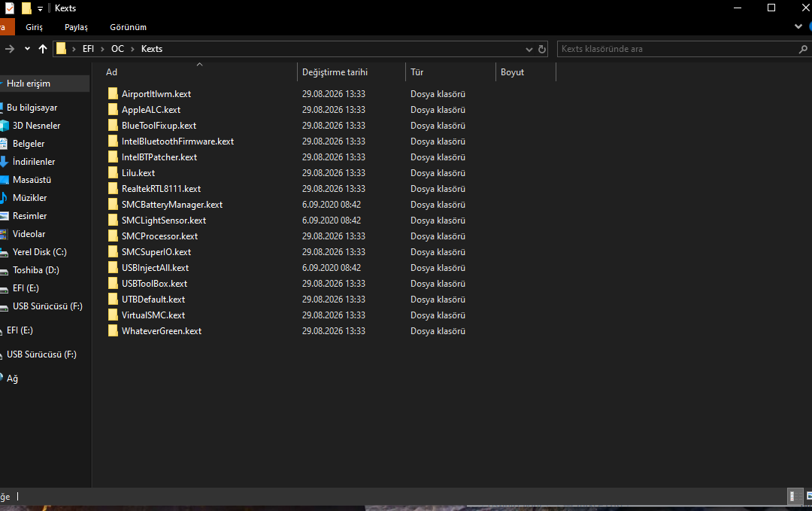Image resolution: width=812 pixels, height=511 pixels.
Task: Open the Giriş ribbon tab
Action: point(34,27)
